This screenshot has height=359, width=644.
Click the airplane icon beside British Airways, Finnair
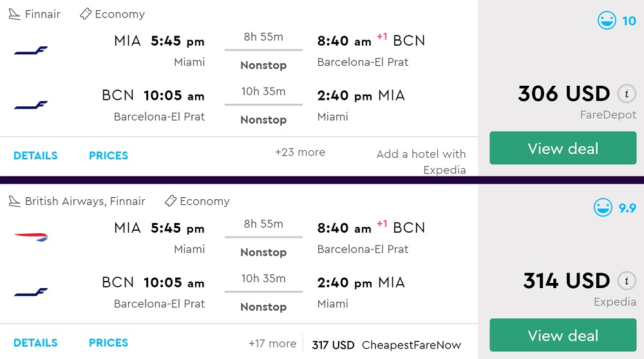(14, 202)
